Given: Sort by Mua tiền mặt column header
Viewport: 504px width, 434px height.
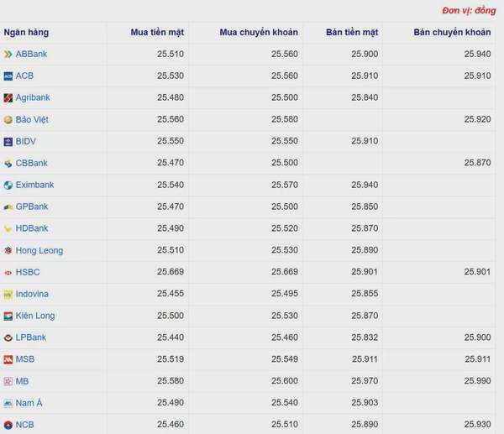Looking at the screenshot, I should (x=157, y=33).
